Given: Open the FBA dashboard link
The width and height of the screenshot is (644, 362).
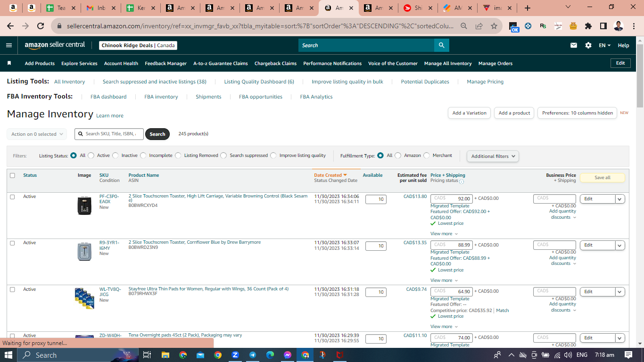Looking at the screenshot, I should pos(108,97).
